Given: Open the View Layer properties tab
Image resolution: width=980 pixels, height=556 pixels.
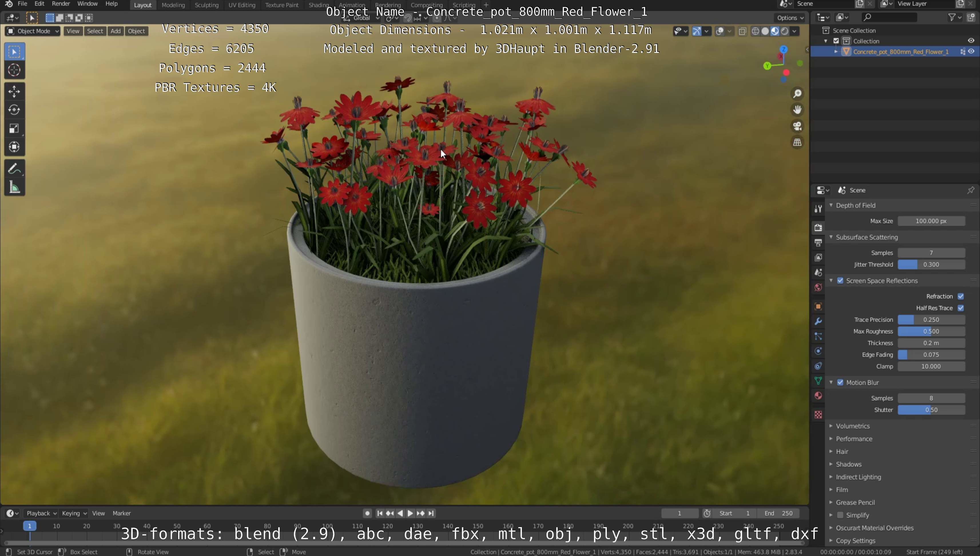Looking at the screenshot, I should (x=818, y=257).
